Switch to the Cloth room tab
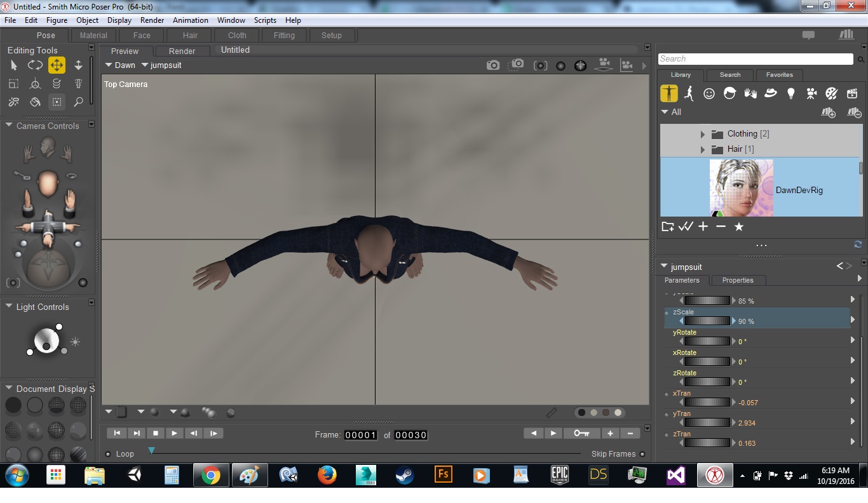 [237, 36]
